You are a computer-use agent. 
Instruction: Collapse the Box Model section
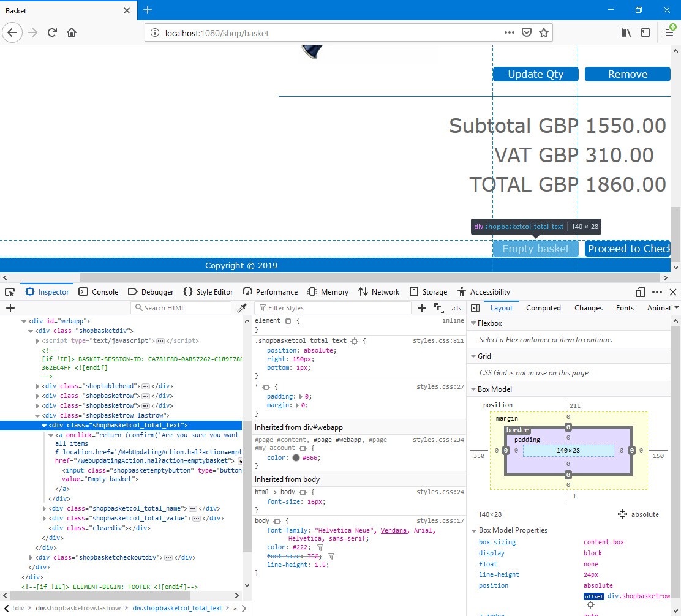[473, 389]
